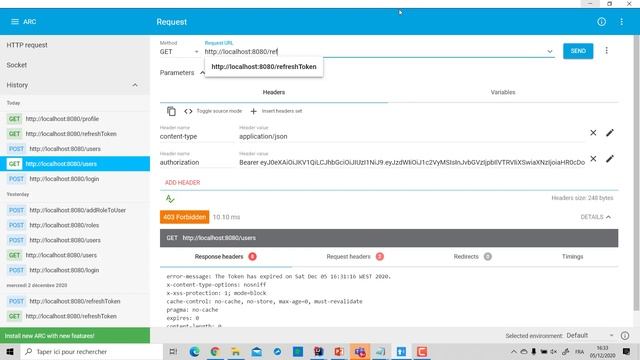The width and height of the screenshot is (640, 360).
Task: Open Task View in the taskbar
Action: click(173, 351)
